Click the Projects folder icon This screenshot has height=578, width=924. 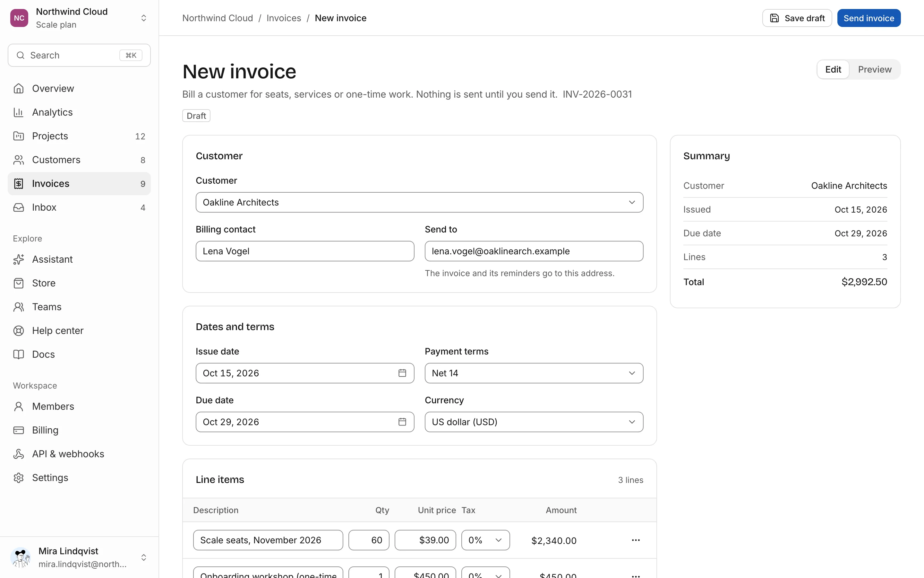pos(18,136)
